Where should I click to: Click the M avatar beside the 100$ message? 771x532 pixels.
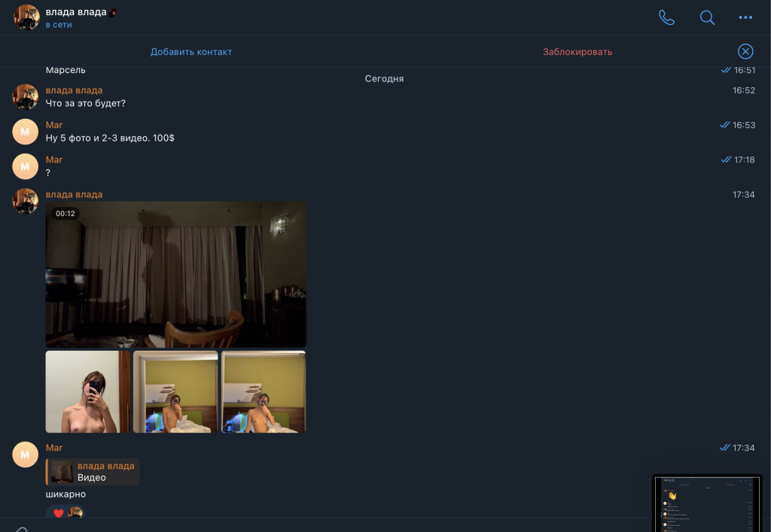pyautogui.click(x=26, y=132)
